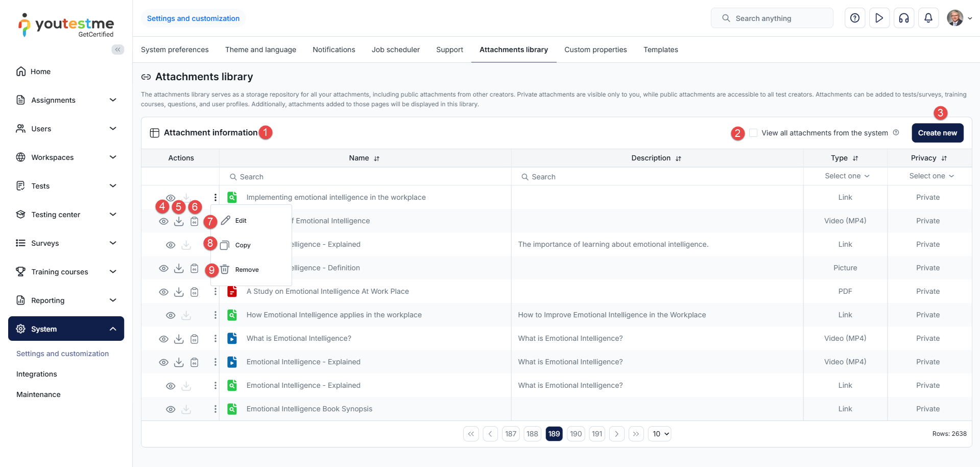980x467 pixels.
Task: Open the headset support icon
Action: click(x=903, y=18)
